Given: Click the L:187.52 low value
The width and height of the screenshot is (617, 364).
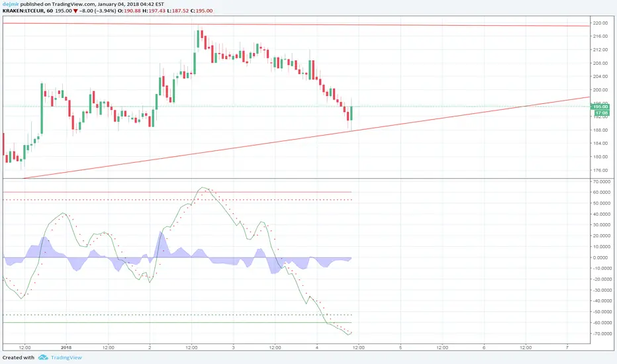Looking at the screenshot, I should point(178,11).
